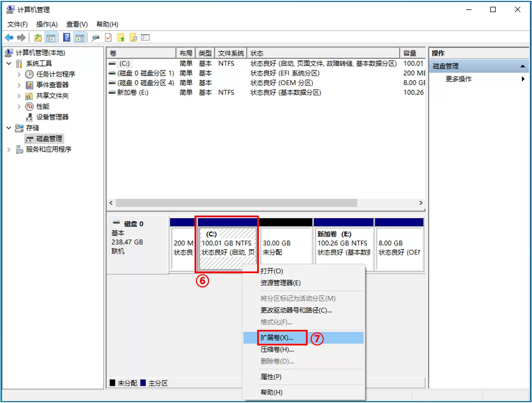Click the back navigation arrow icon
The width and height of the screenshot is (532, 403).
click(x=9, y=37)
